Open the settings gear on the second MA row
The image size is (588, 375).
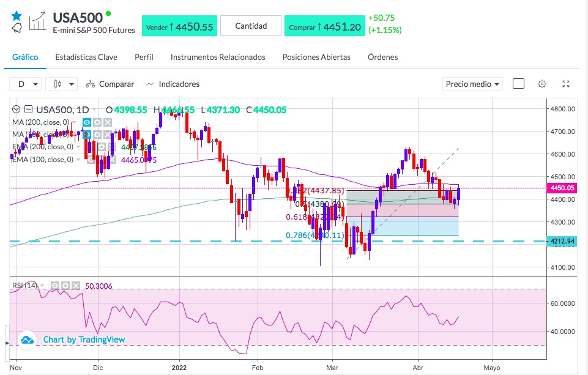pyautogui.click(x=97, y=135)
